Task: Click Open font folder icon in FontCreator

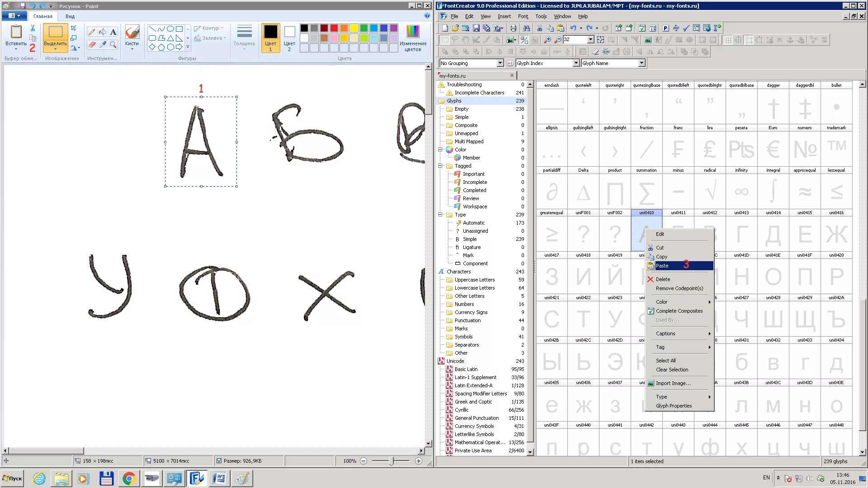Action: pyautogui.click(x=455, y=28)
